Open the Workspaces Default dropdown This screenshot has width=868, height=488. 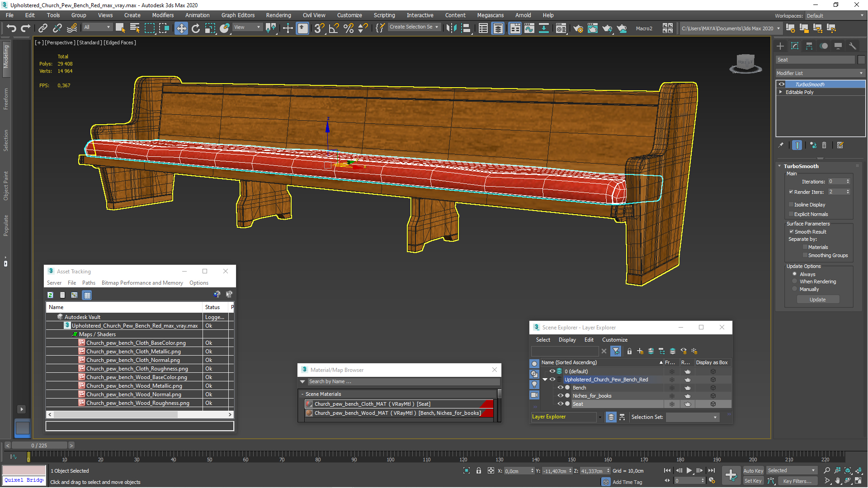tap(835, 16)
